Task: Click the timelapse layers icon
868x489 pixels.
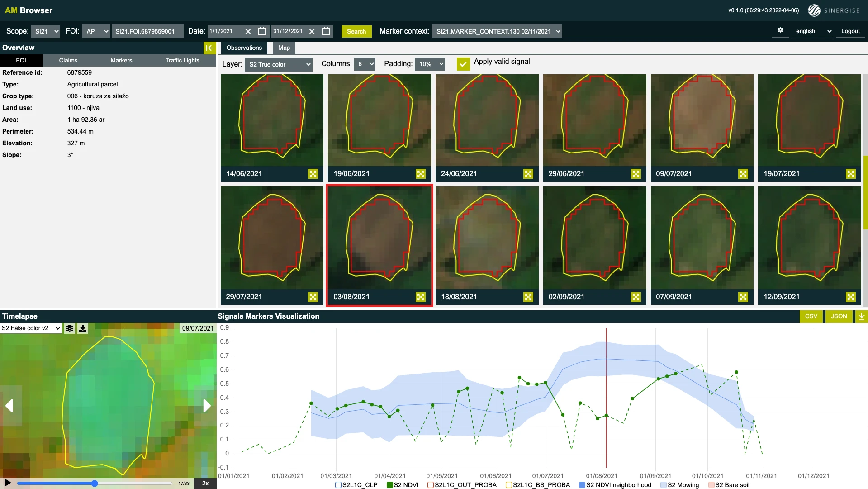Action: click(x=70, y=328)
